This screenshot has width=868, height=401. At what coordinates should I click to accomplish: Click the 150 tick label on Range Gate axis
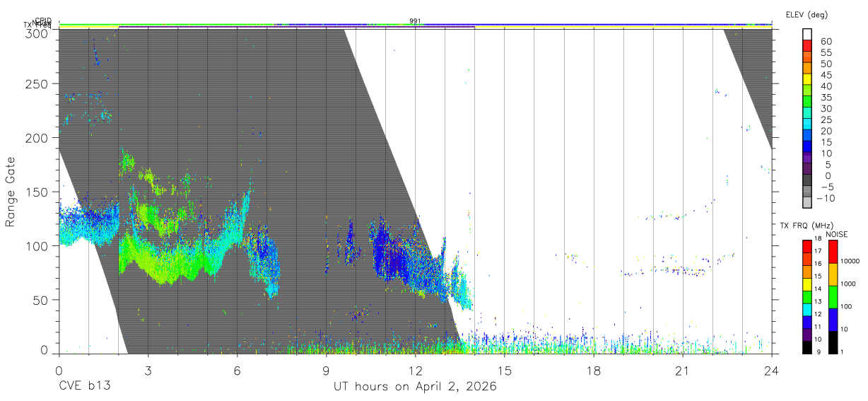point(38,192)
